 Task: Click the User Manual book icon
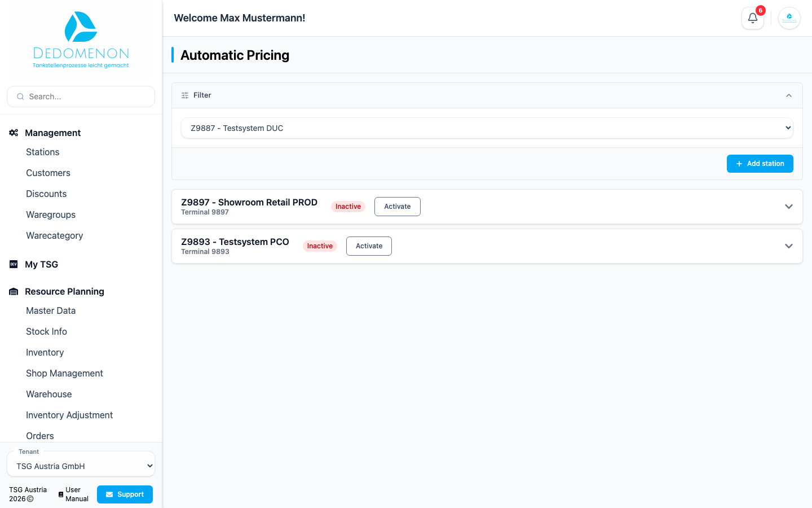(x=61, y=494)
